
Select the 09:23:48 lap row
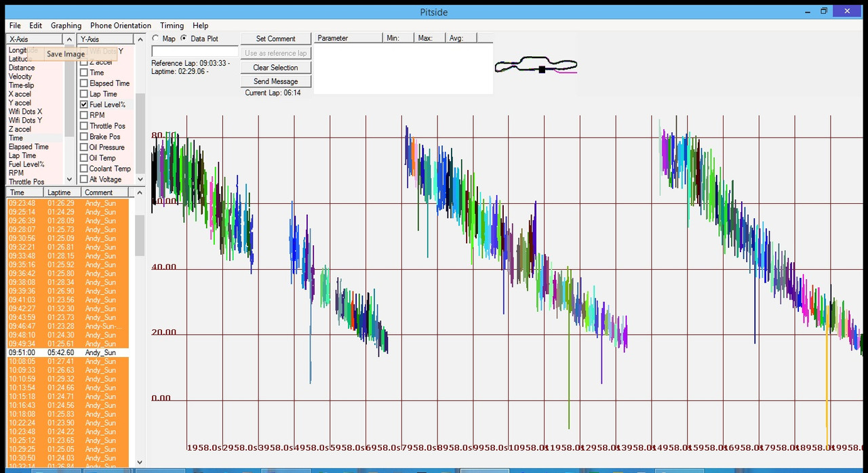tap(68, 203)
